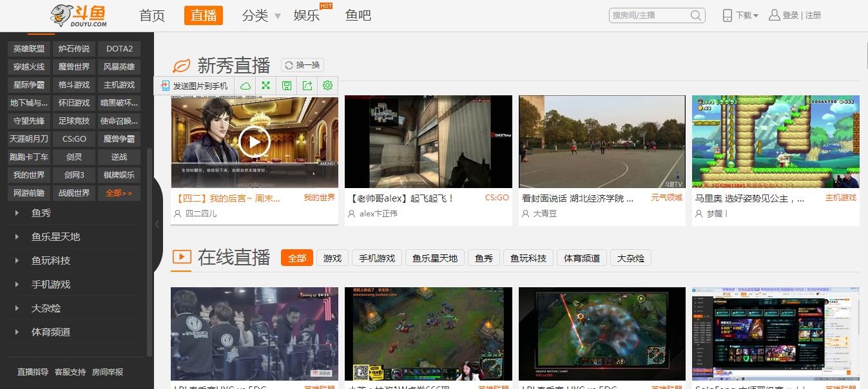Click the 主机游戏 label on Mario card
The height and width of the screenshot is (389, 868).
(x=841, y=198)
